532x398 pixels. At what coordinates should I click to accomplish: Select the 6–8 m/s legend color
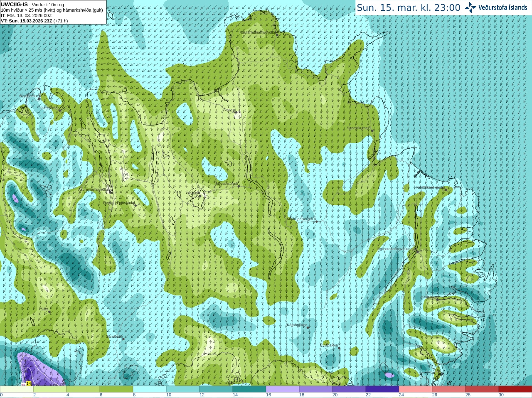[x=116, y=389]
